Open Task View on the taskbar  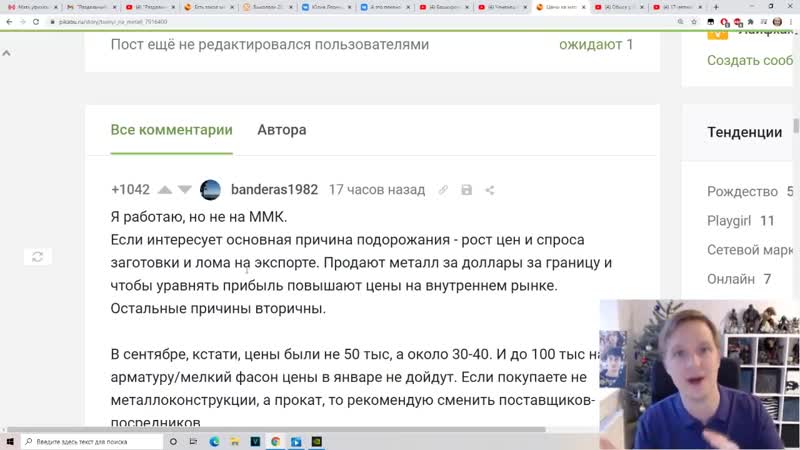pyautogui.click(x=193, y=441)
